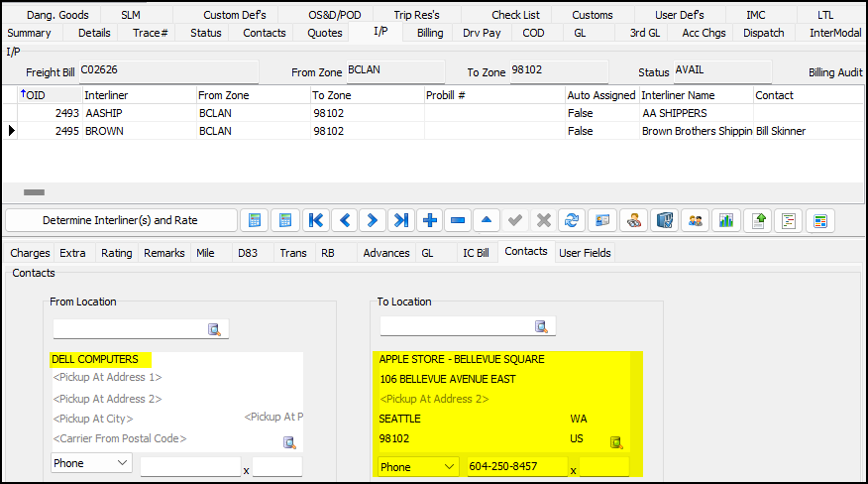Click the bar chart icon in toolbar
Image resolution: width=868 pixels, height=484 pixels.
(726, 220)
